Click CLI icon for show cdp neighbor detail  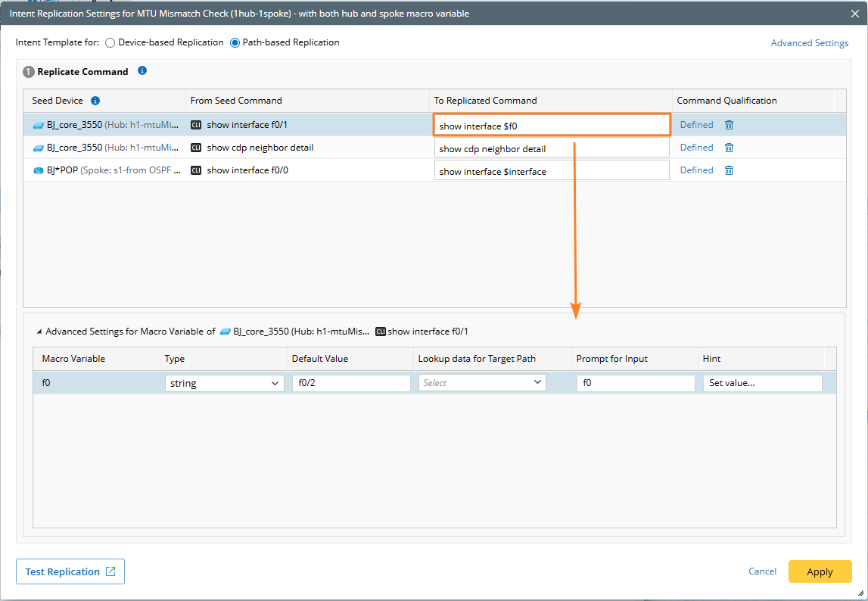tap(196, 148)
